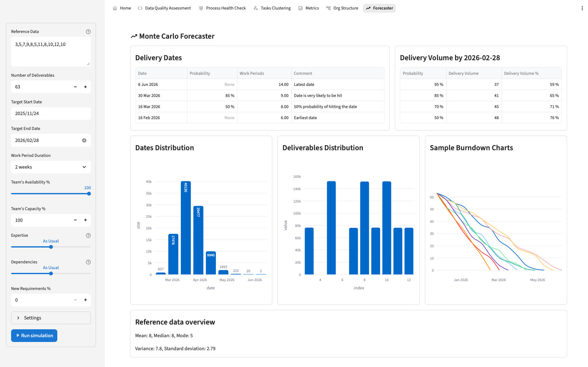Open the Target Start Date picker
Image resolution: width=588 pixels, height=367 pixels.
(x=51, y=113)
